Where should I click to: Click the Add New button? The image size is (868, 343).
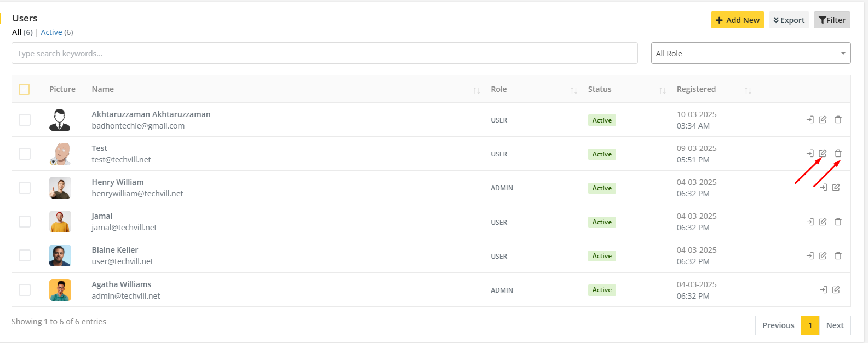737,20
